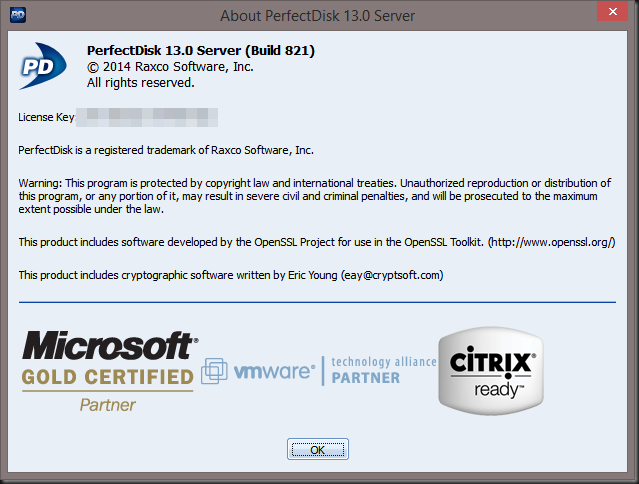Click the "License Key" label
639x484 pixels.
tap(46, 117)
